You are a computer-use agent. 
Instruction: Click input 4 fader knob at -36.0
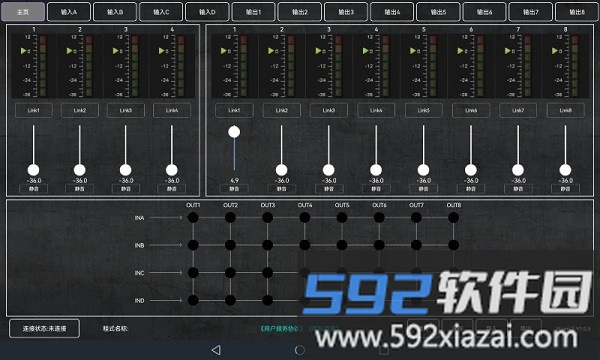pos(172,170)
